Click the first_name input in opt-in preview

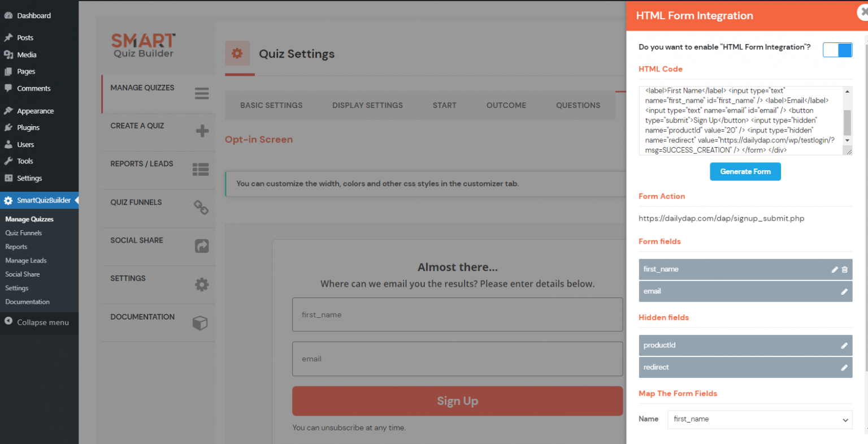[457, 315]
